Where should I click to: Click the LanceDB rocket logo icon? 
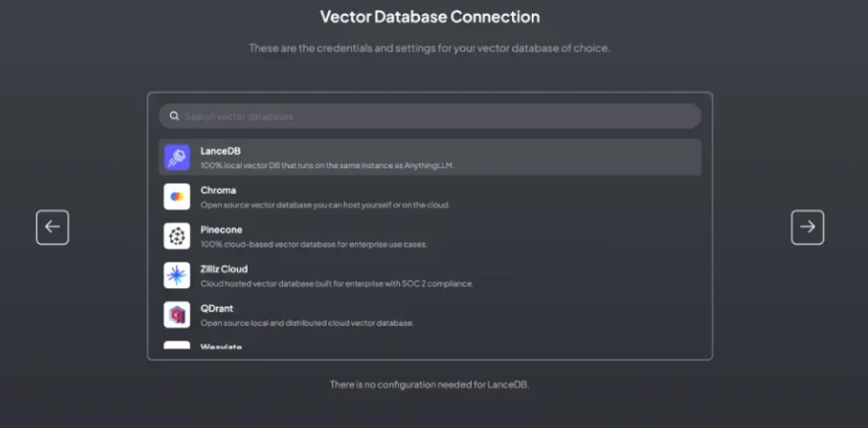click(177, 157)
